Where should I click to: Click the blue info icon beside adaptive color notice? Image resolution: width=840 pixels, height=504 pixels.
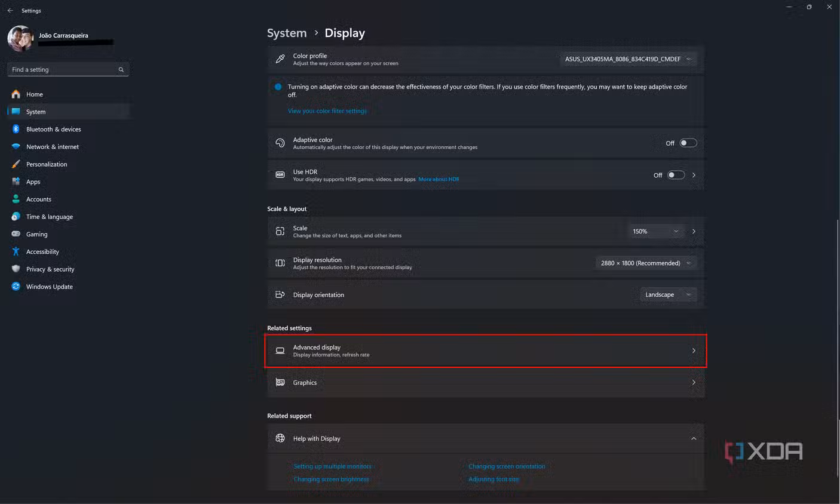point(278,87)
